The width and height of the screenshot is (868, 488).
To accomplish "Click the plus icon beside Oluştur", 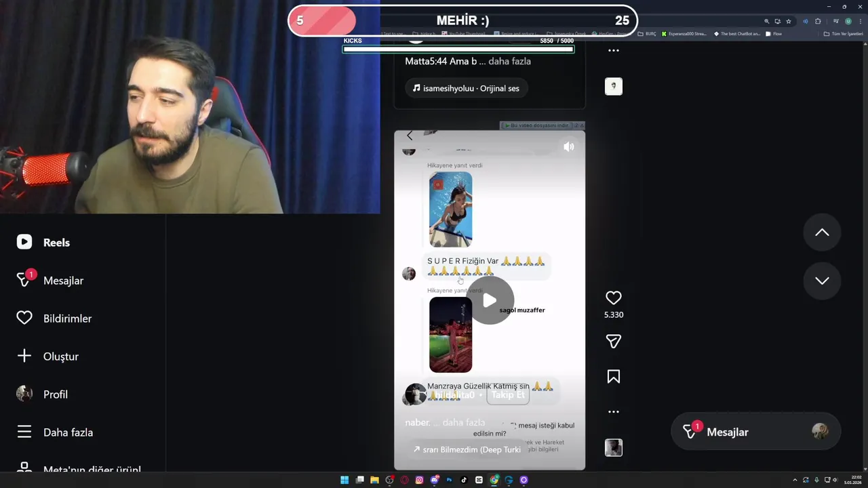I will point(24,356).
